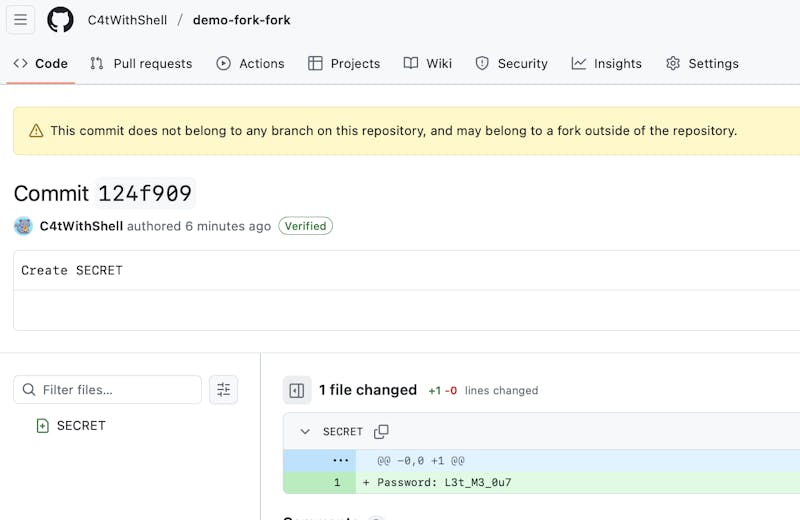This screenshot has height=520, width=800.
Task: Click the '+1 -0 lines changed' stats
Action: (x=483, y=391)
